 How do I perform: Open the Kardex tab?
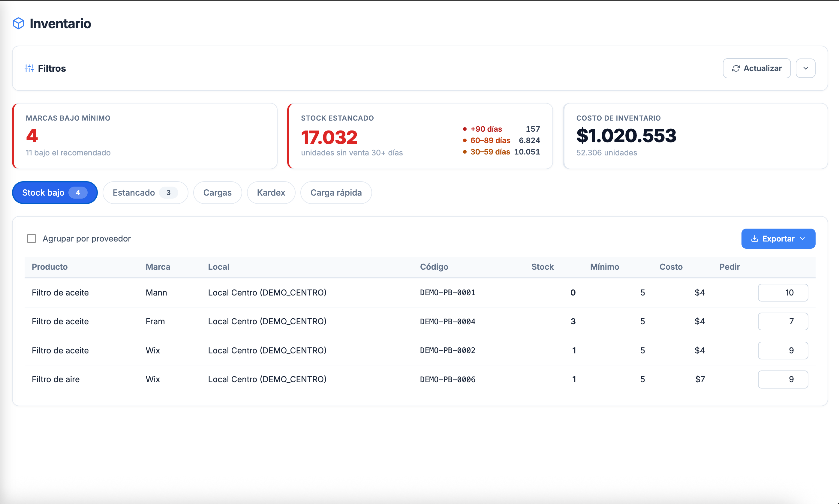click(x=271, y=193)
